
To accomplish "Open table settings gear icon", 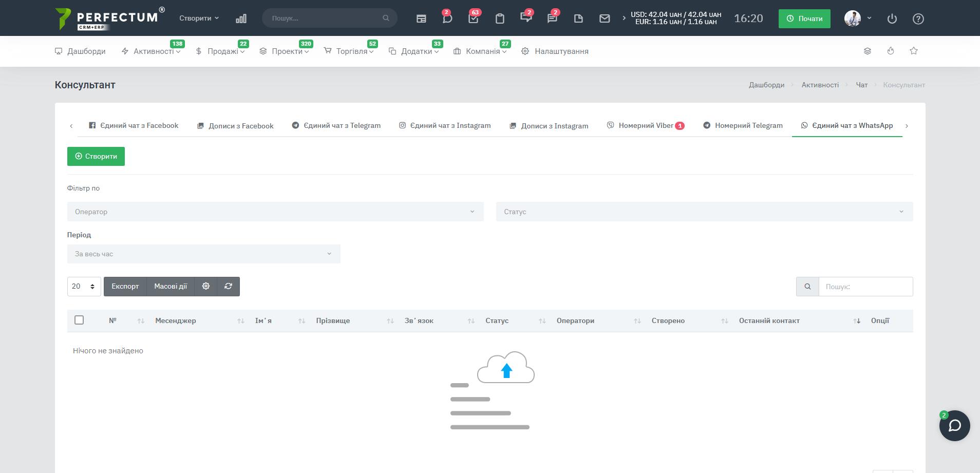I will (x=206, y=287).
